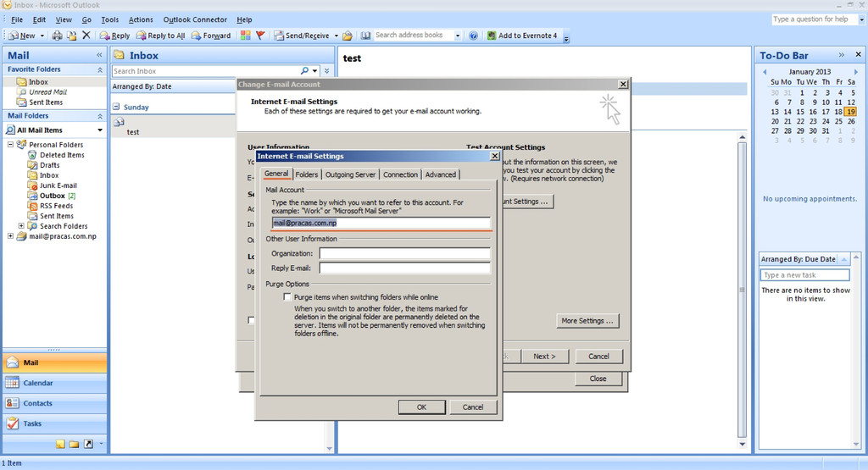Click the Reply E-mail text field
The height and width of the screenshot is (470, 868).
(x=404, y=268)
